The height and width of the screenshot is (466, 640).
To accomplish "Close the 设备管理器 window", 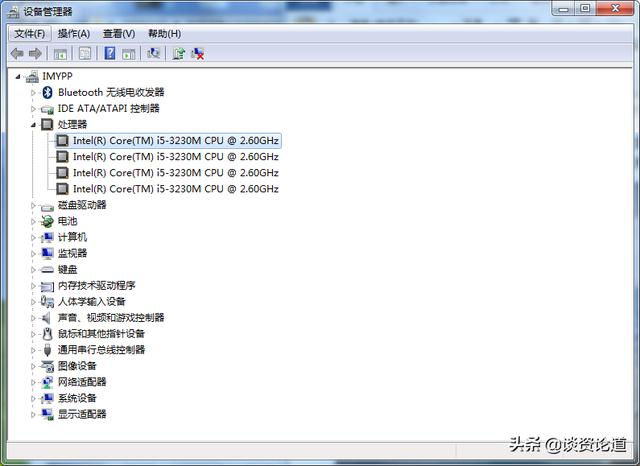I will pyautogui.click(x=616, y=9).
